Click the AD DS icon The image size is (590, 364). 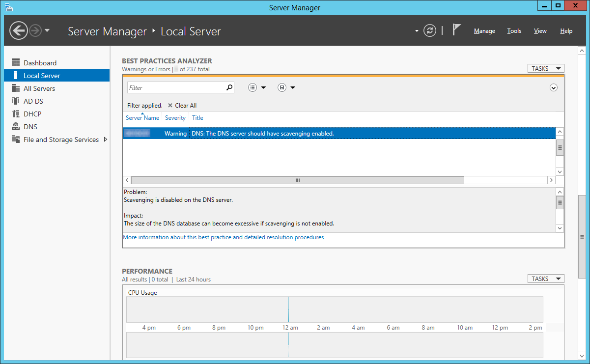click(16, 101)
